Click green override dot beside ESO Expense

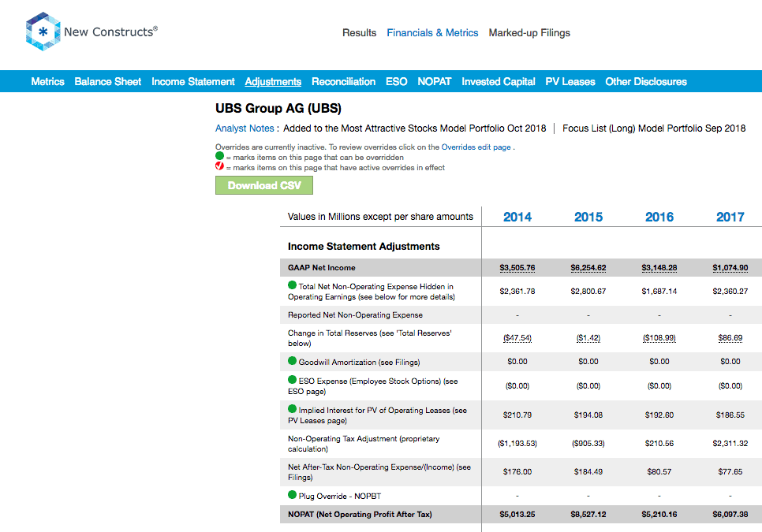(292, 380)
